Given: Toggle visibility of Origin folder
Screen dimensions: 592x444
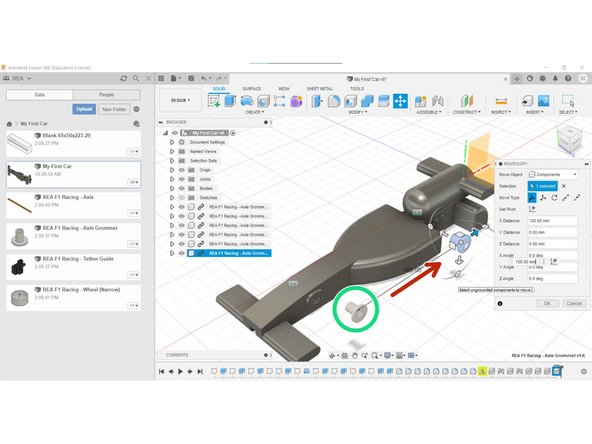Looking at the screenshot, I should (x=182, y=170).
